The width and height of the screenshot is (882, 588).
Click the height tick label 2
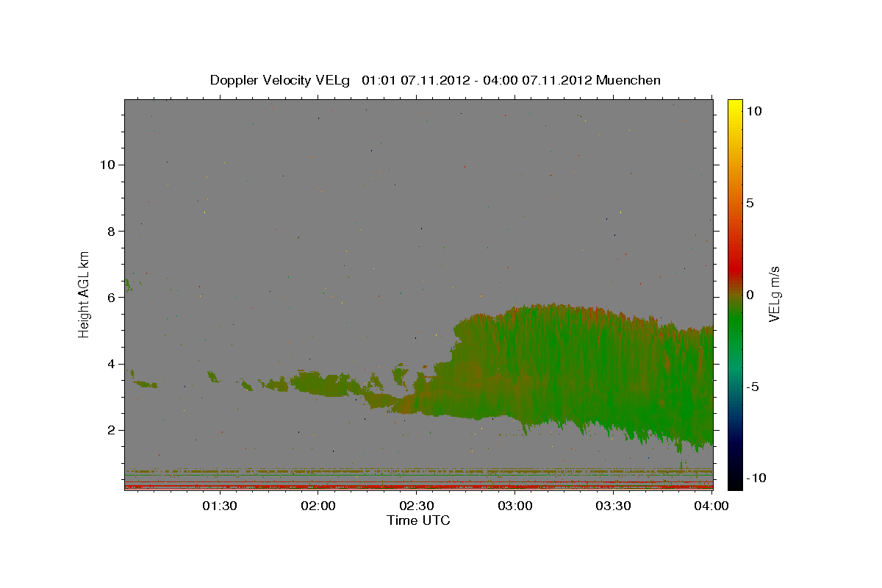coord(112,430)
